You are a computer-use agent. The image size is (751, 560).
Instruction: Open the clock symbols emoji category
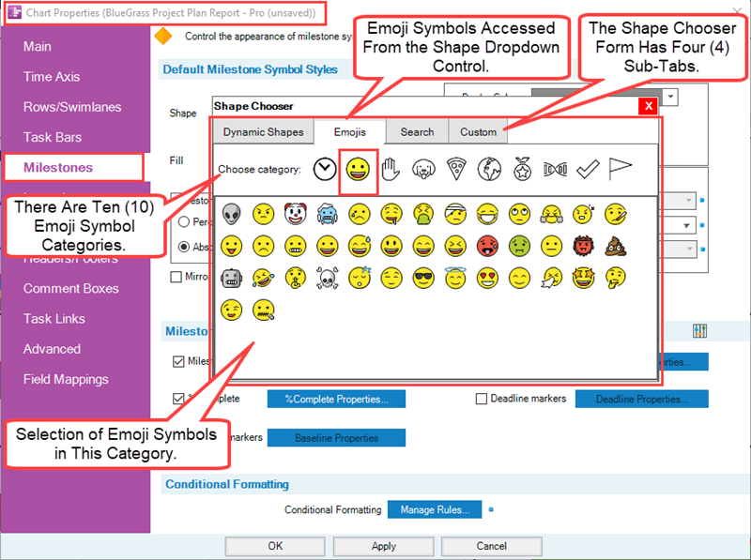(324, 169)
